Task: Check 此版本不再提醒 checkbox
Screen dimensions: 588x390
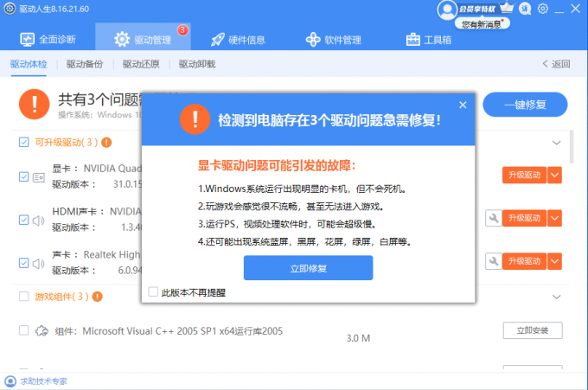Action: click(x=153, y=291)
